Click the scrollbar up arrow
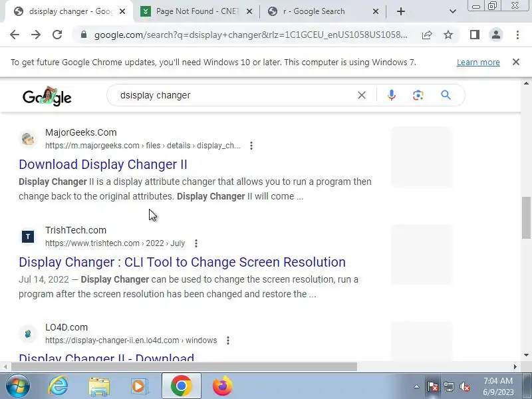Screen dimensions: 532x399 click(526, 84)
